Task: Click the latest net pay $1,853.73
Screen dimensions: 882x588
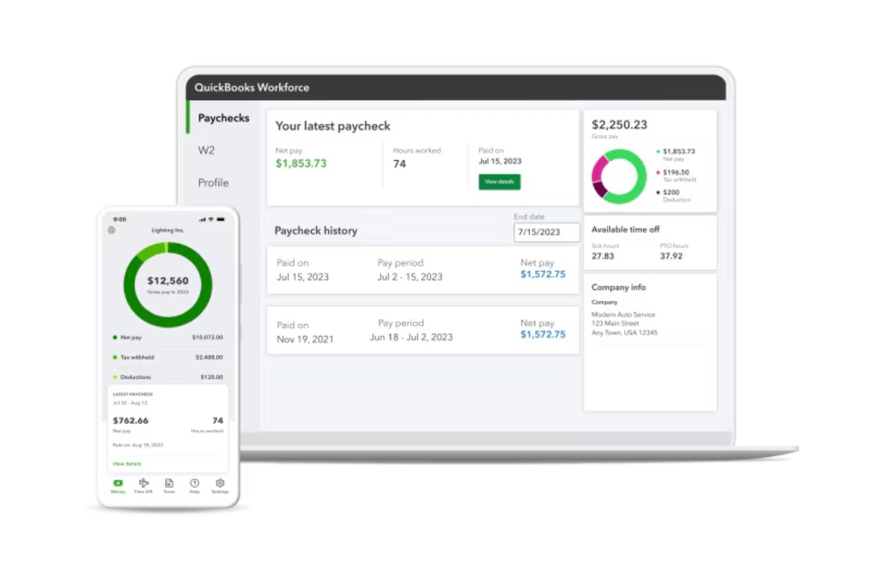Action: [301, 163]
